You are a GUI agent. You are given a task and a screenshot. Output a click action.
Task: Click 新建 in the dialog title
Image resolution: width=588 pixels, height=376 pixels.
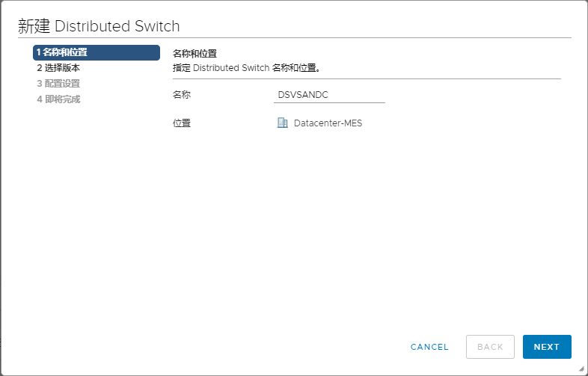tap(34, 26)
